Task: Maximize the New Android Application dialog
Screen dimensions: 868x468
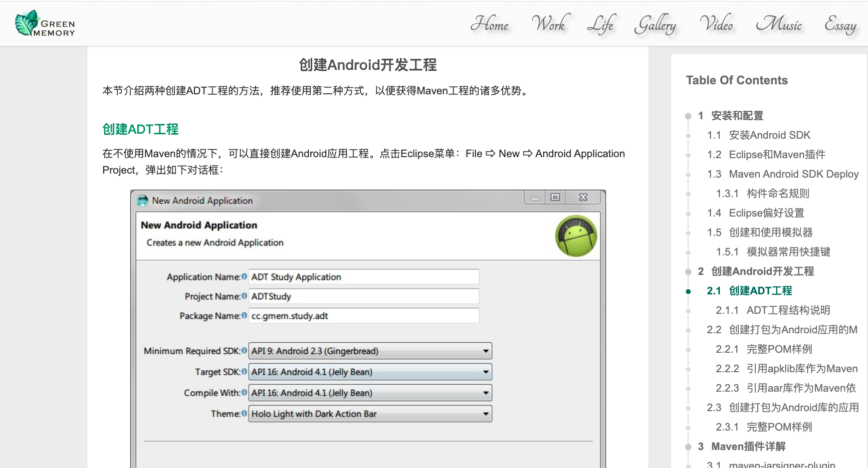Action: [555, 198]
